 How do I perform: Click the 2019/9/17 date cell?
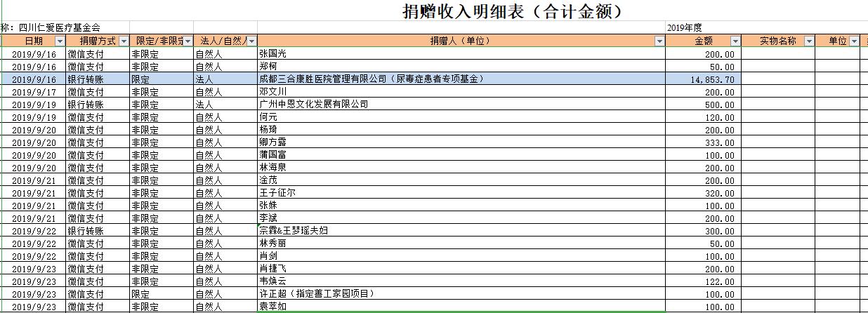click(33, 92)
